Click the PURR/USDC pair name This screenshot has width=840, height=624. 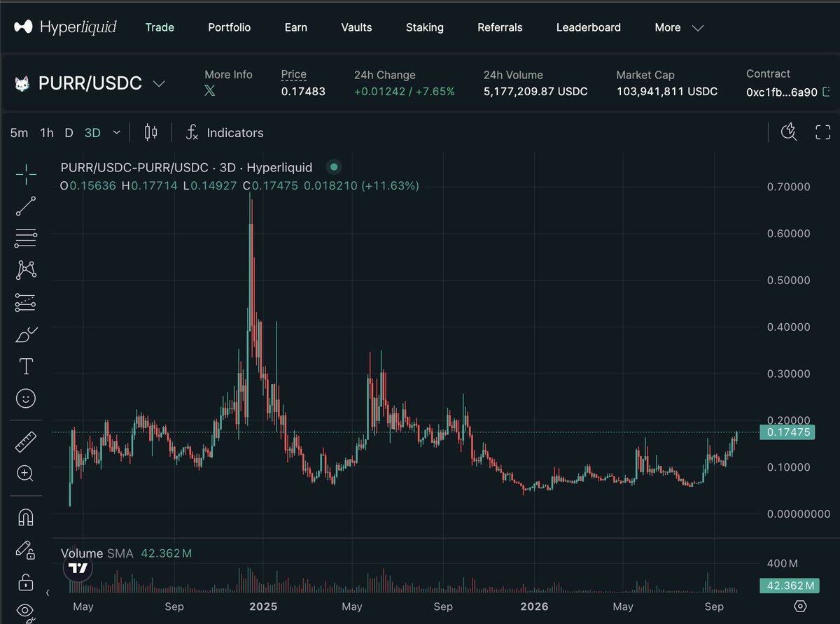(90, 84)
